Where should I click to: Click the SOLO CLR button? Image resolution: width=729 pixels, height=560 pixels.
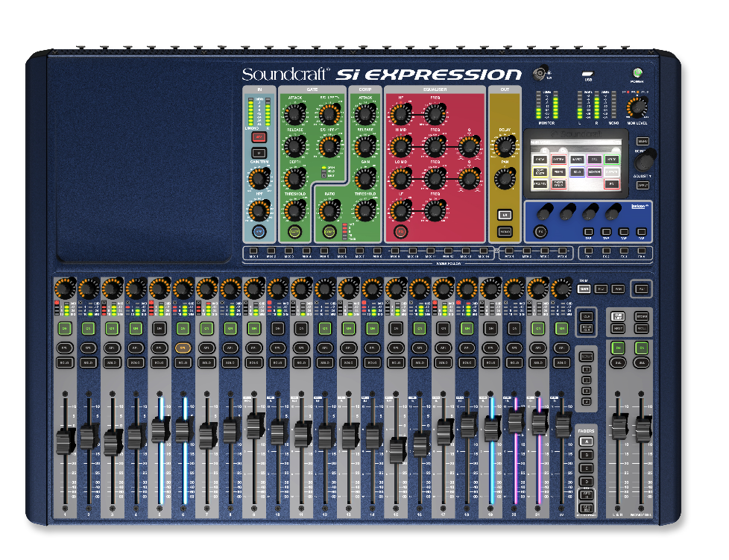coord(587,328)
